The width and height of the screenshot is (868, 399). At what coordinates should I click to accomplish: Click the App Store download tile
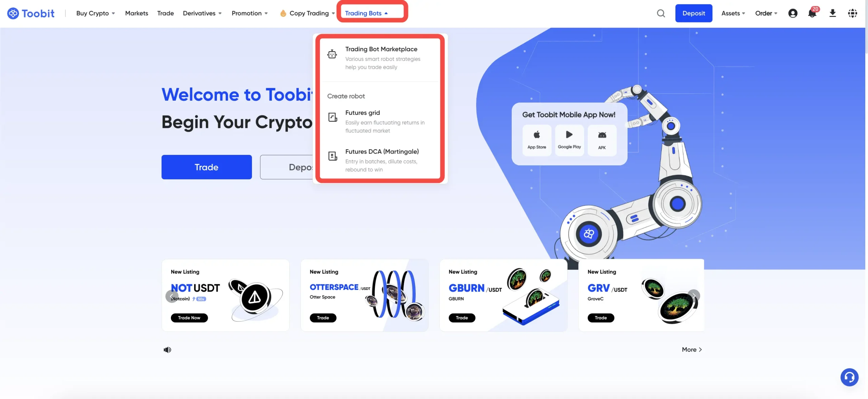pos(537,140)
